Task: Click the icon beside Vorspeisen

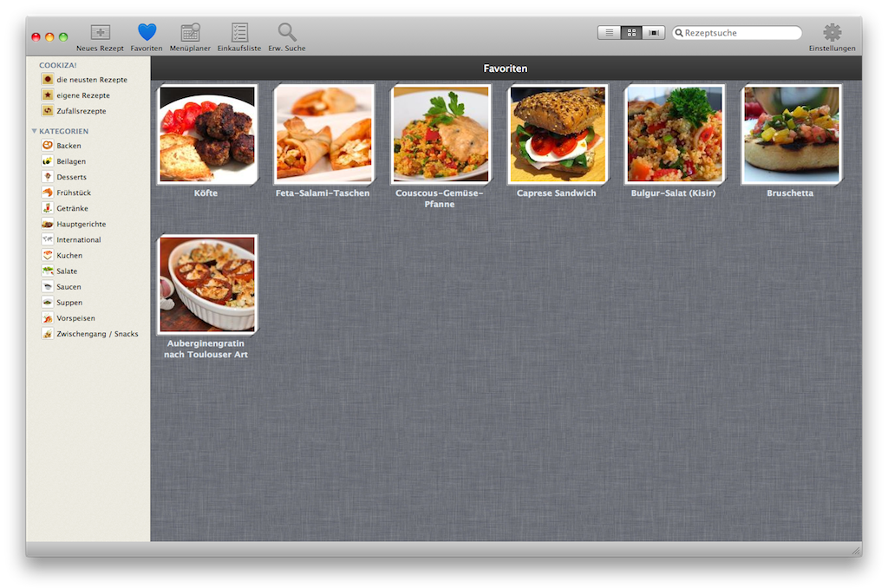Action: tap(48, 317)
